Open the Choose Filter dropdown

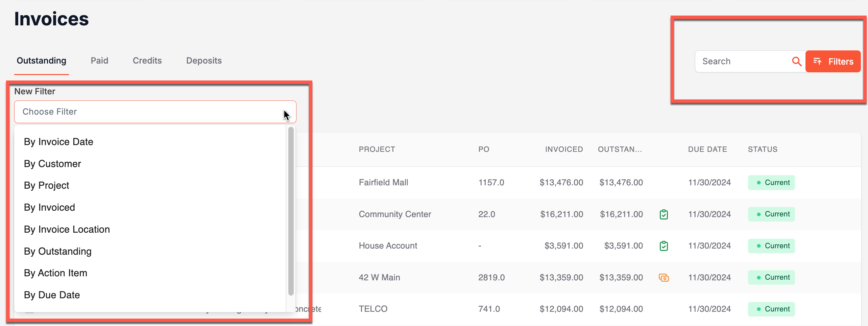[x=155, y=112]
